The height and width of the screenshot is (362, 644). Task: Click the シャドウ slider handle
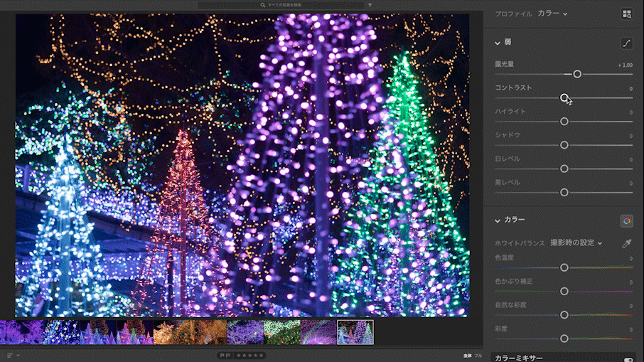pyautogui.click(x=564, y=145)
